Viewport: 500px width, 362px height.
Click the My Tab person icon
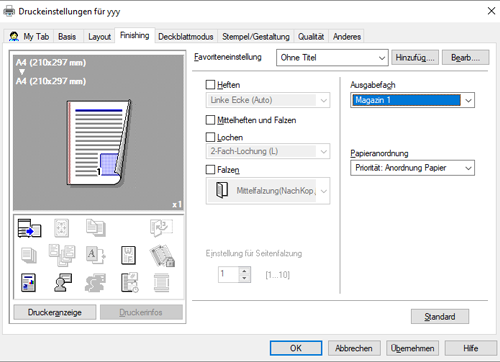pyautogui.click(x=14, y=36)
